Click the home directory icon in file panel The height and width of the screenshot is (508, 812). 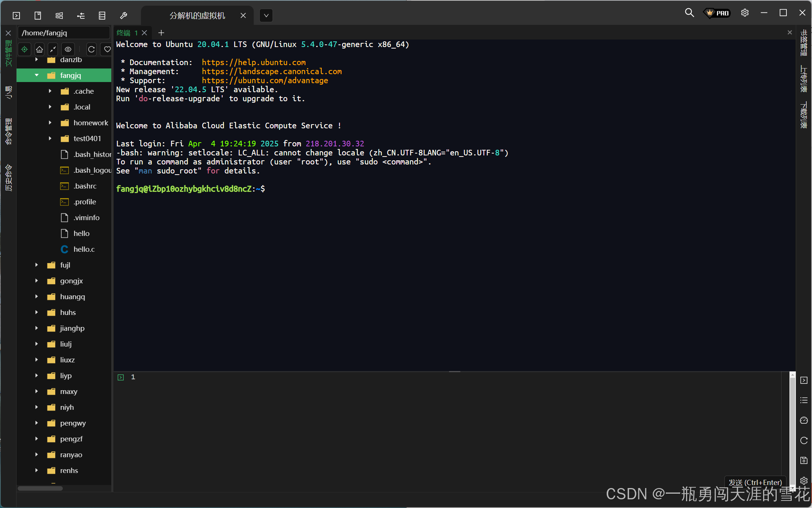(39, 49)
